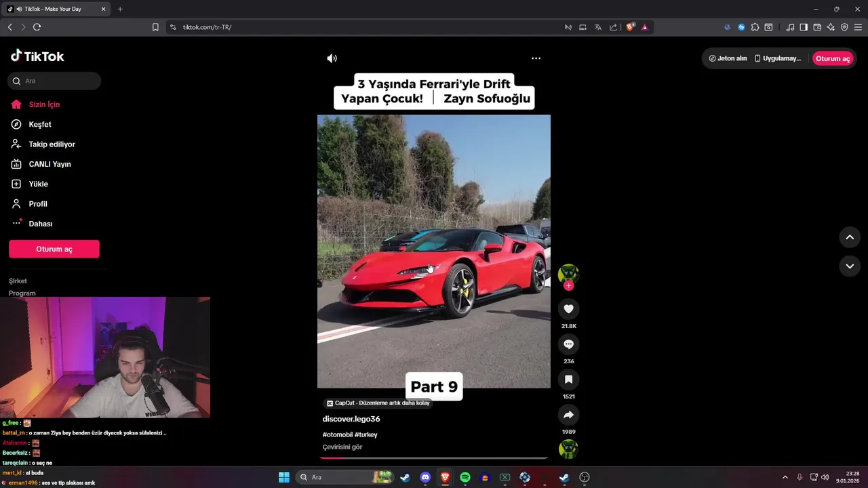Screen dimensions: 868x488
Task: Go to previous video with up chevron
Action: click(850, 237)
